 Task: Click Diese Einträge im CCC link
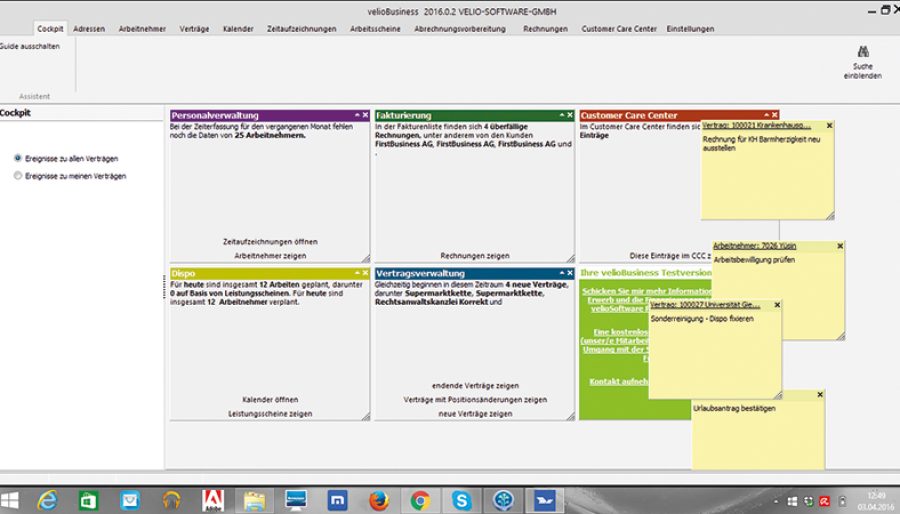click(x=670, y=256)
